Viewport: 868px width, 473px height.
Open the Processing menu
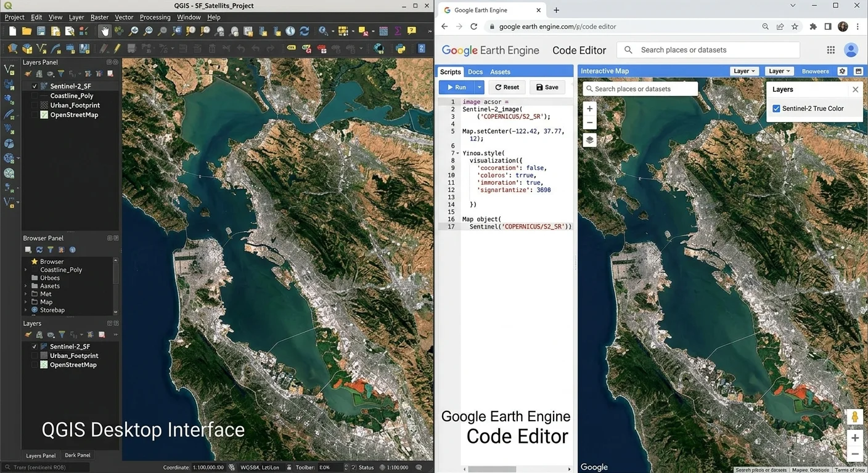point(155,17)
